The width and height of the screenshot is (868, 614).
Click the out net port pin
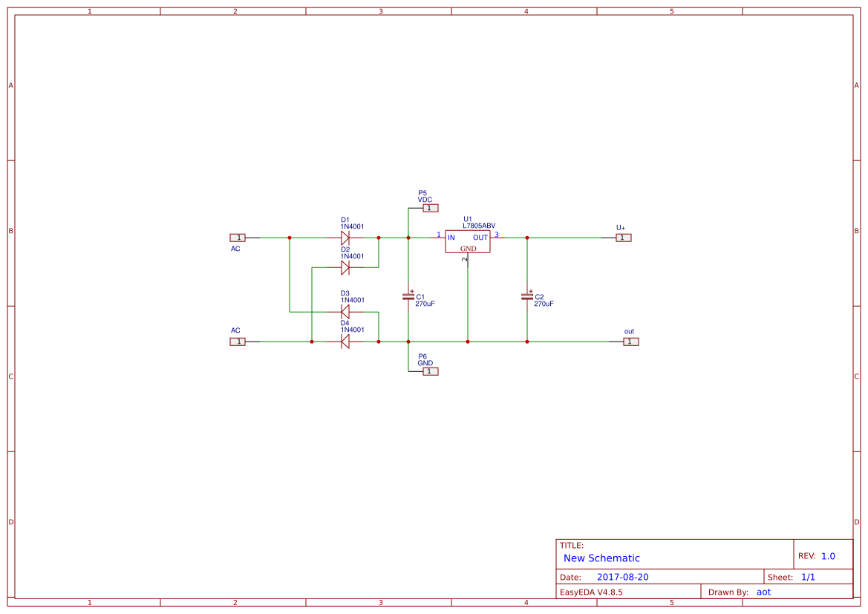click(x=629, y=341)
